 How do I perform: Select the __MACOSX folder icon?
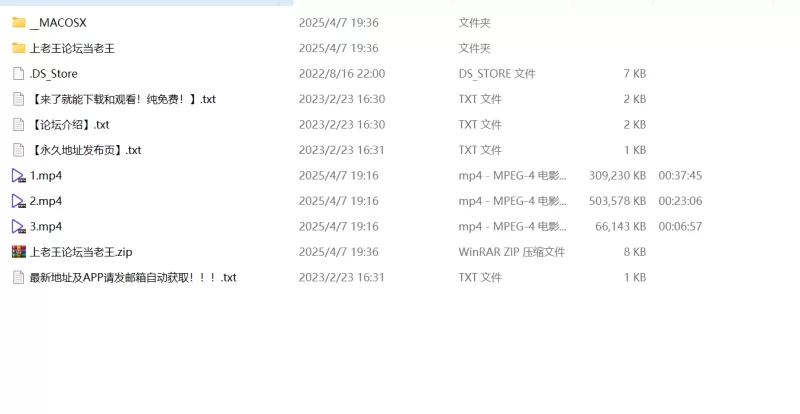coord(19,22)
